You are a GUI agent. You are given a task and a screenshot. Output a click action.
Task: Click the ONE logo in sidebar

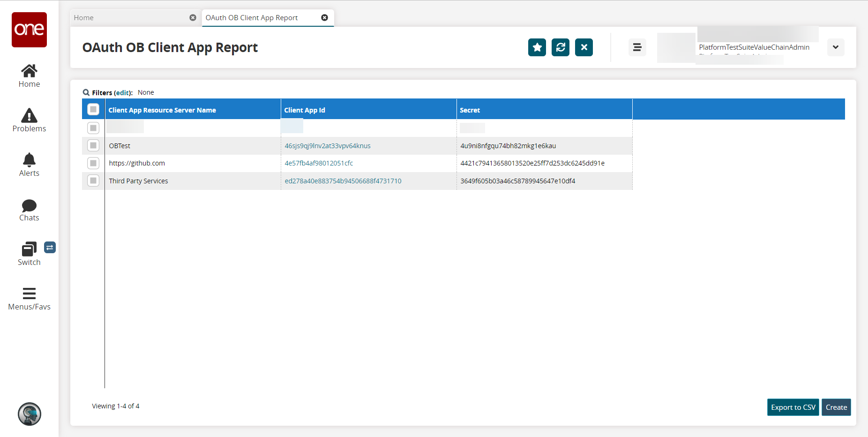[x=29, y=30]
